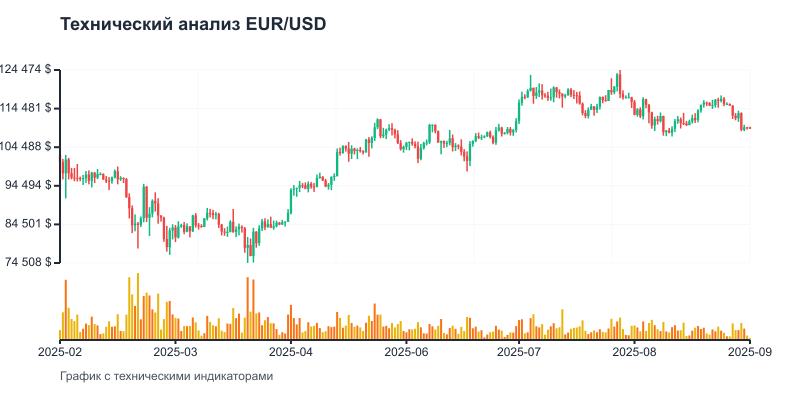Click the last candlestick at the right edge
The width and height of the screenshot is (800, 400).
[x=749, y=128]
